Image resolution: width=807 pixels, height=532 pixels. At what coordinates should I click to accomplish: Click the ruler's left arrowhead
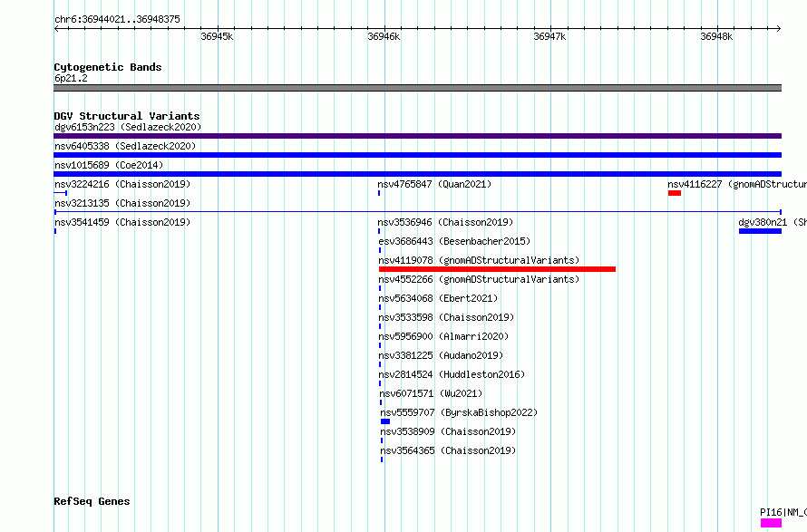[56, 29]
